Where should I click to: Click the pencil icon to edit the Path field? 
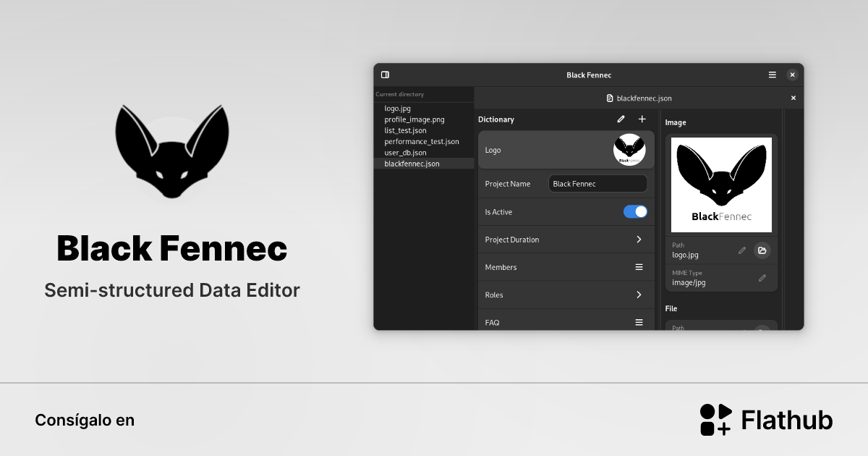[x=742, y=250]
